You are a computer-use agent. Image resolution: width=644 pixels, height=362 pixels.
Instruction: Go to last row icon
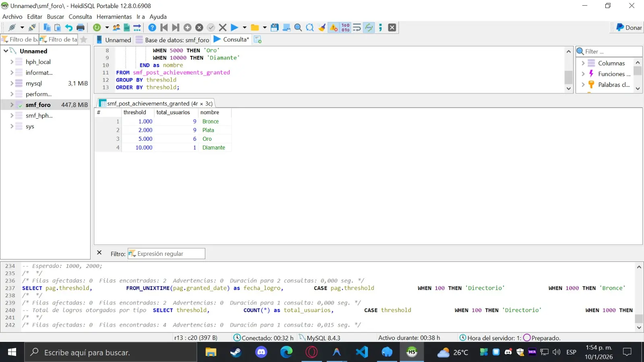[175, 27]
